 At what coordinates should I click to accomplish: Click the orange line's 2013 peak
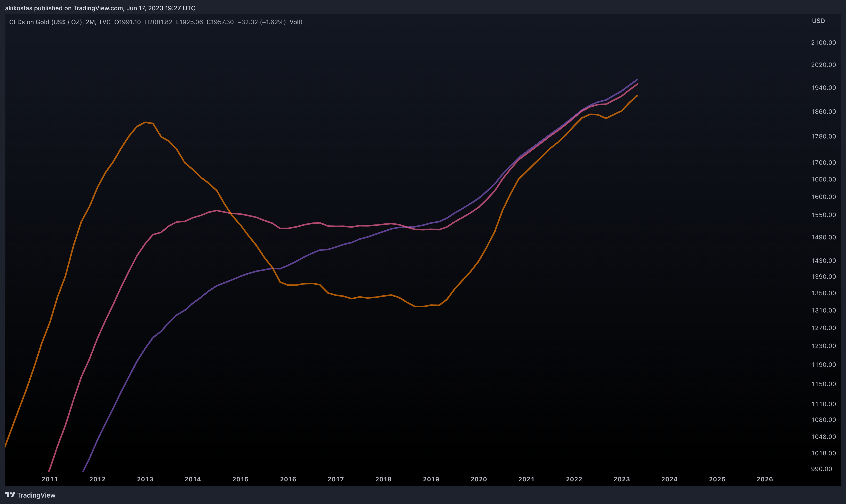pos(145,122)
